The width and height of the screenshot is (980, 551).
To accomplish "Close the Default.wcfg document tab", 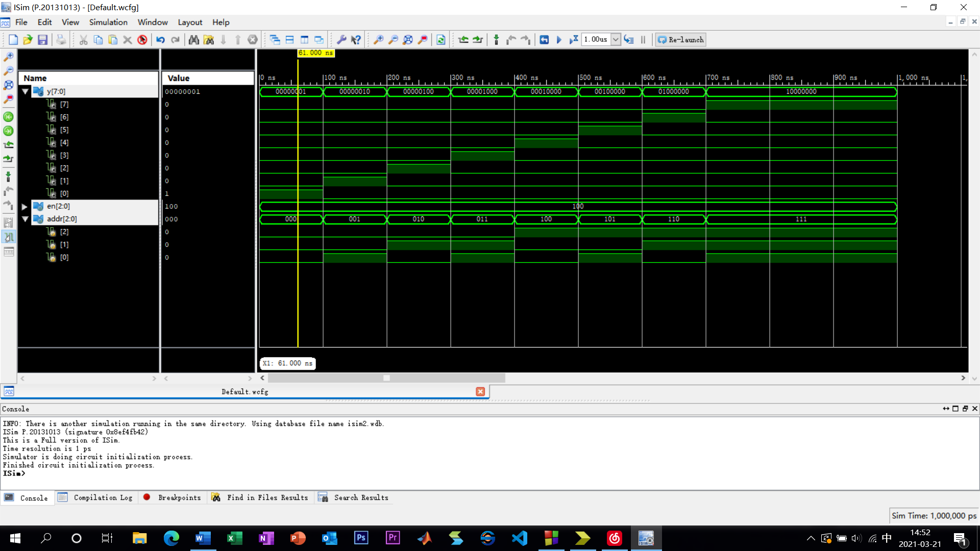I will coord(480,391).
